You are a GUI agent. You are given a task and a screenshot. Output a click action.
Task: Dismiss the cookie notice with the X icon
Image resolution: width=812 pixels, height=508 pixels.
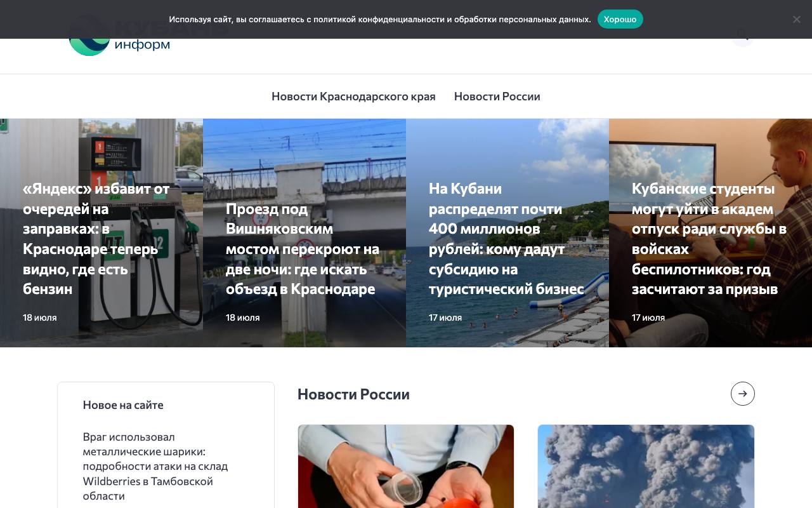pyautogui.click(x=796, y=19)
